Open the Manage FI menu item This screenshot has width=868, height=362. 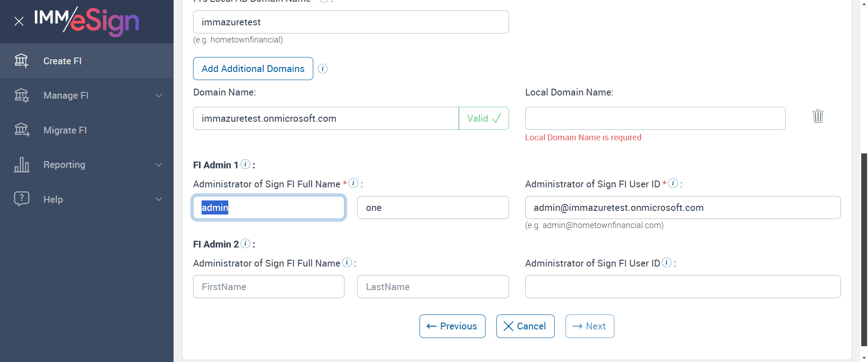[66, 95]
